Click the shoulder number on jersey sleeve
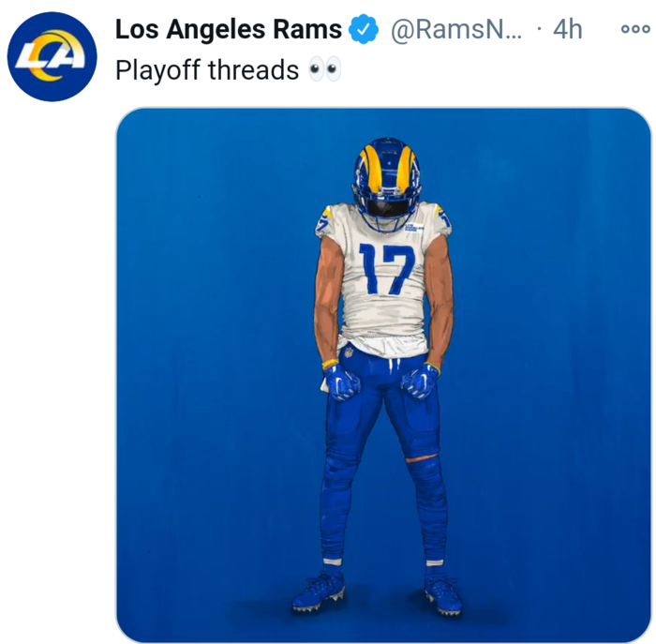Viewport: 656px width, 644px height. pos(323,222)
